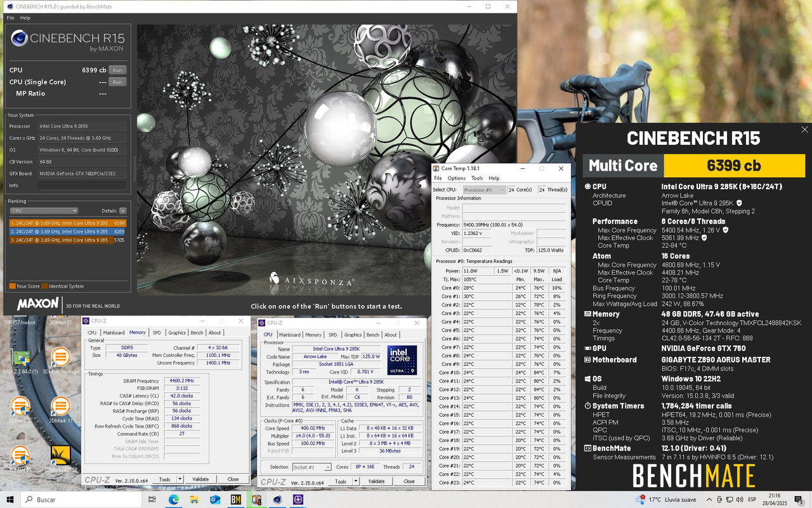Image resolution: width=812 pixels, height=508 pixels.
Task: Open the Cinebench Help menu
Action: 25,18
